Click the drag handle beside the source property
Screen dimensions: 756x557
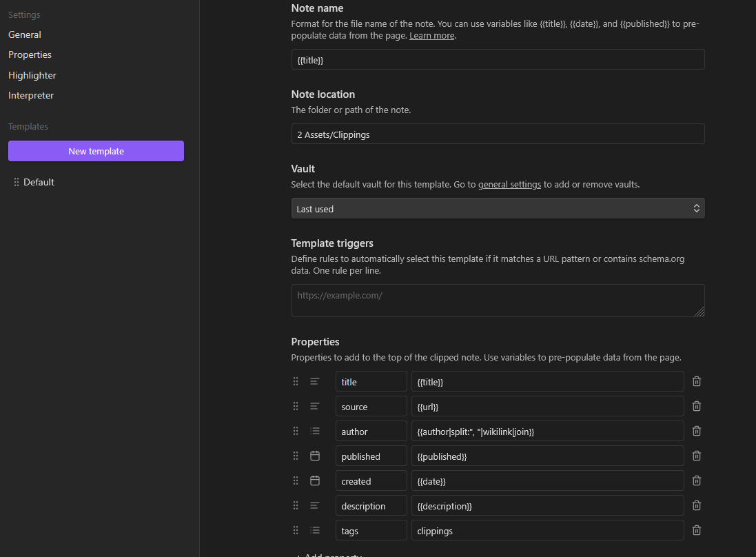pos(295,406)
